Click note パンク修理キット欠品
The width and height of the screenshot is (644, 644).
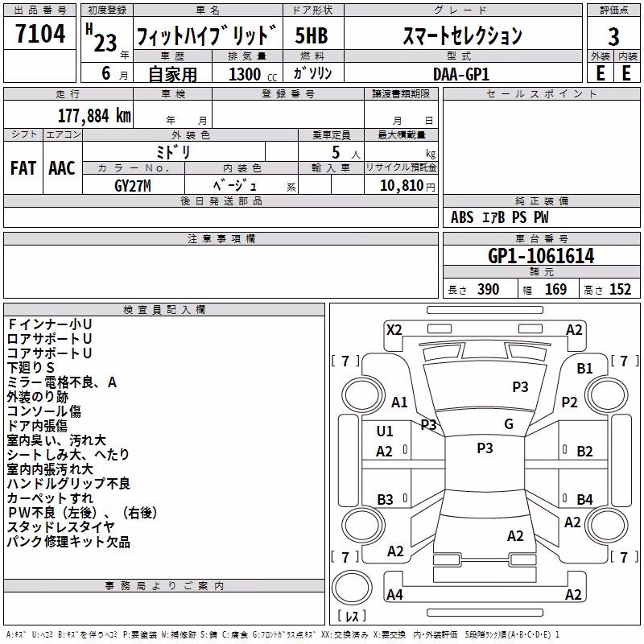pos(68,542)
